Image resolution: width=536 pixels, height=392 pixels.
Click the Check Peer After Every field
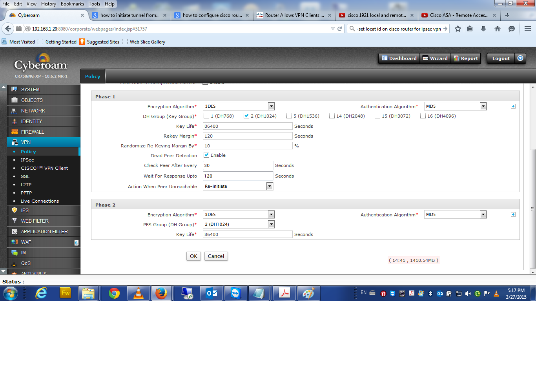pos(238,165)
